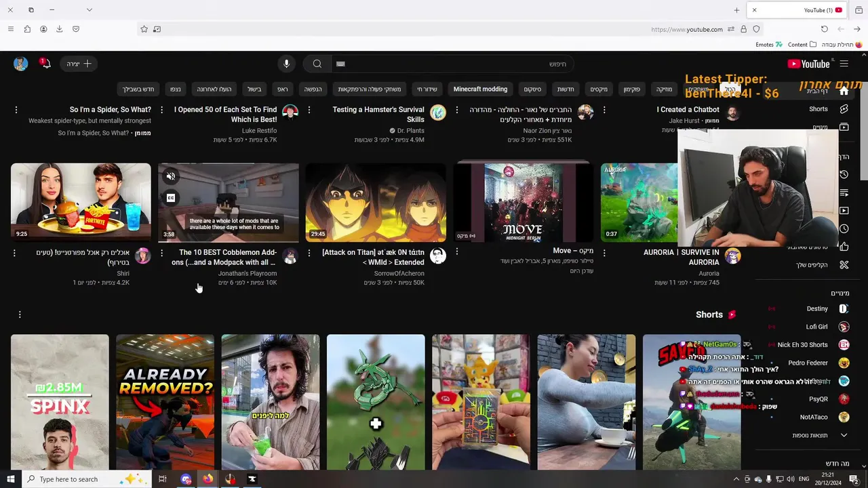Click the browser address bar URL
The height and width of the screenshot is (488, 868).
[687, 29]
